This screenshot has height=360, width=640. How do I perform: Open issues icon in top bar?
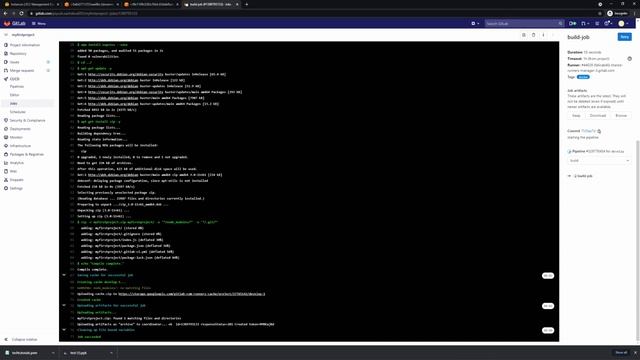tap(573, 24)
